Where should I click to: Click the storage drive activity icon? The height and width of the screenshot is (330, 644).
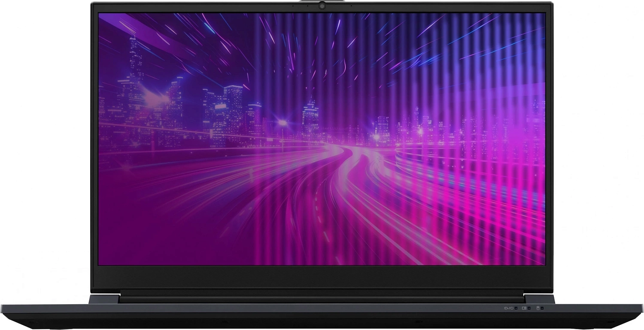coord(537,308)
